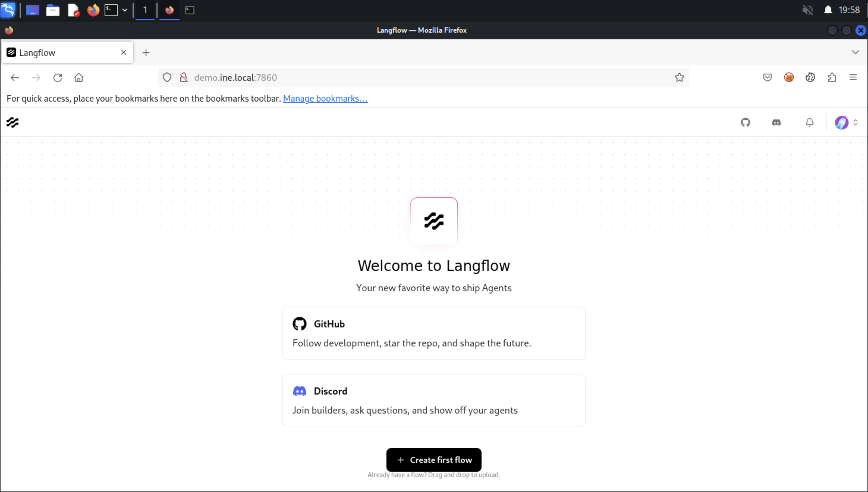Launch the text editor from the panel
868x492 pixels.
pos(73,10)
